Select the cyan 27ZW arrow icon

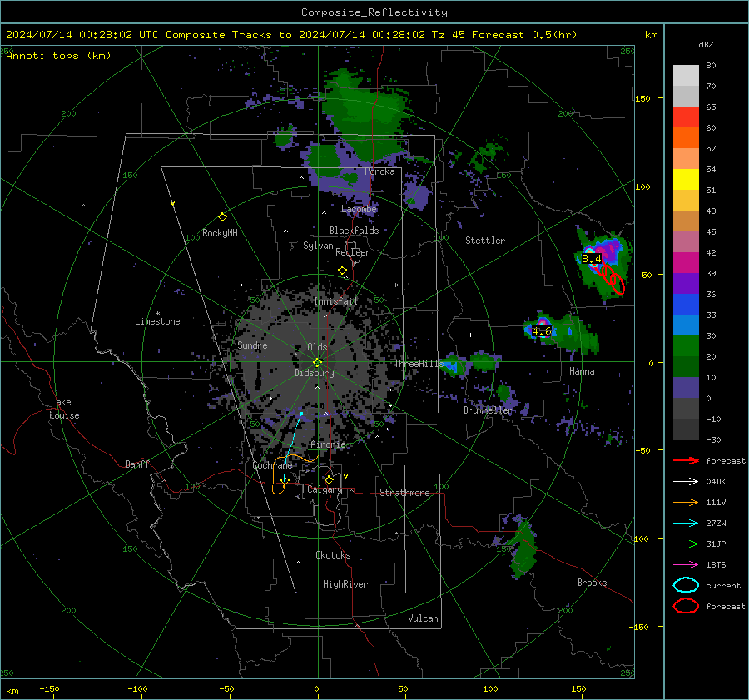[686, 524]
